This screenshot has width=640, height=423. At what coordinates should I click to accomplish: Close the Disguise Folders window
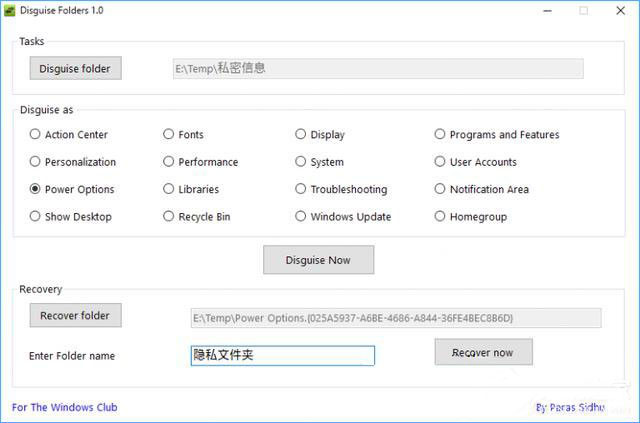pyautogui.click(x=619, y=10)
